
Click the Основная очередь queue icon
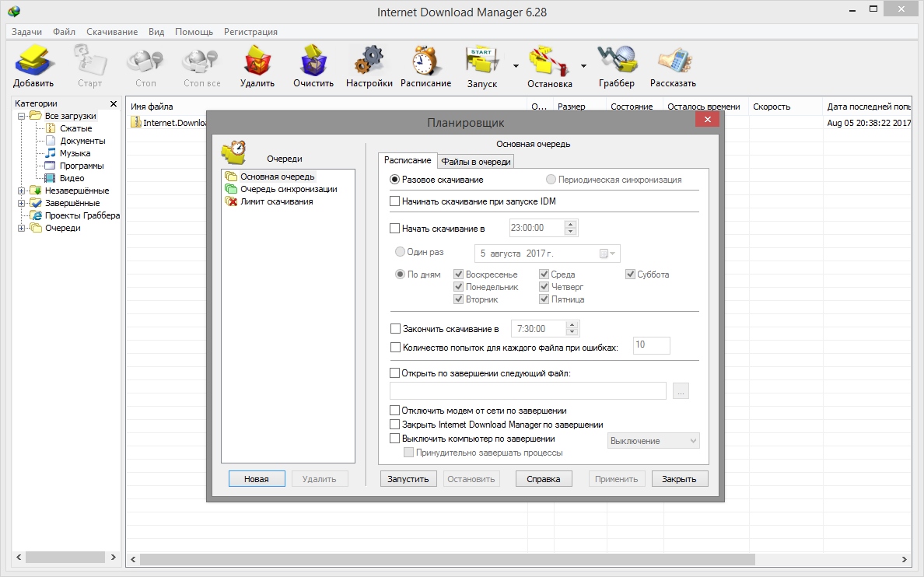pos(230,177)
